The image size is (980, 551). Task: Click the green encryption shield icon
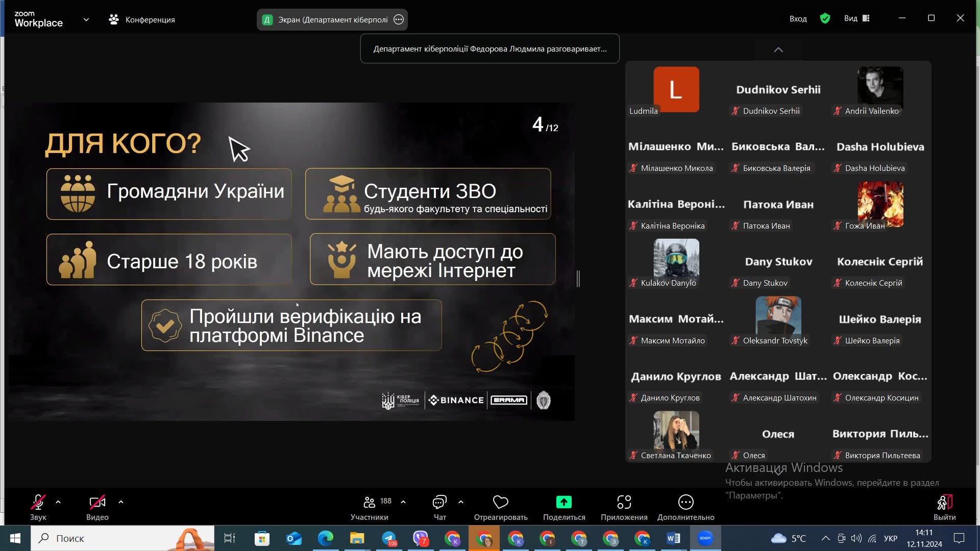click(825, 19)
